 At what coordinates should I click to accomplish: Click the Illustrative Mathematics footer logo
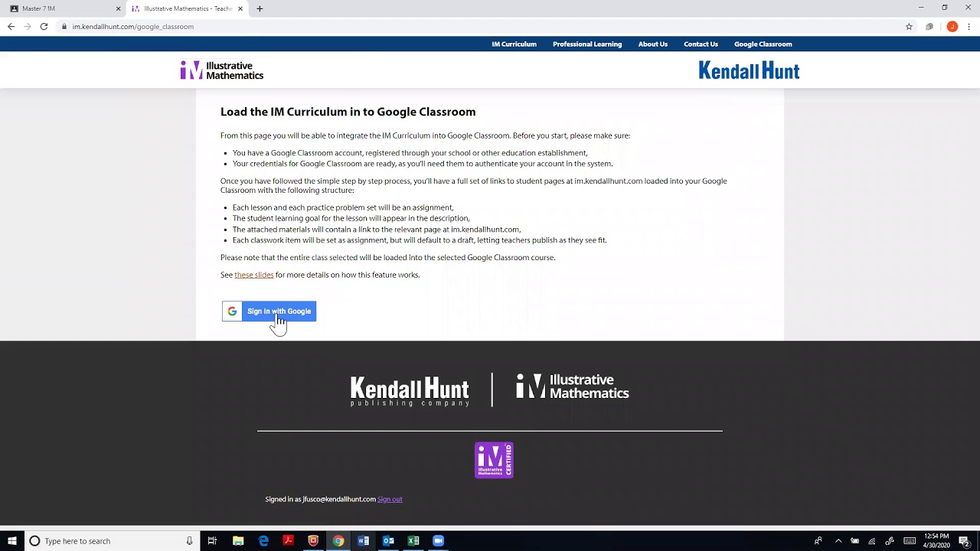573,386
